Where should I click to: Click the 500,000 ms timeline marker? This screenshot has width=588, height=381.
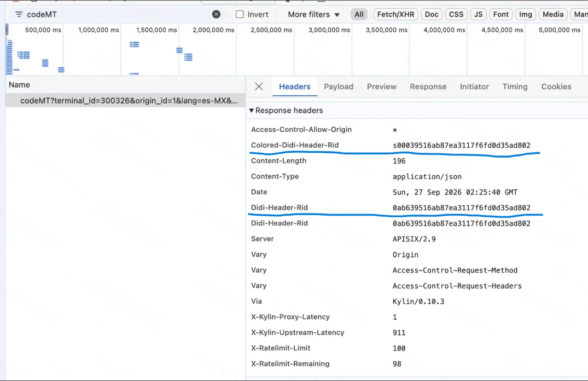43,30
